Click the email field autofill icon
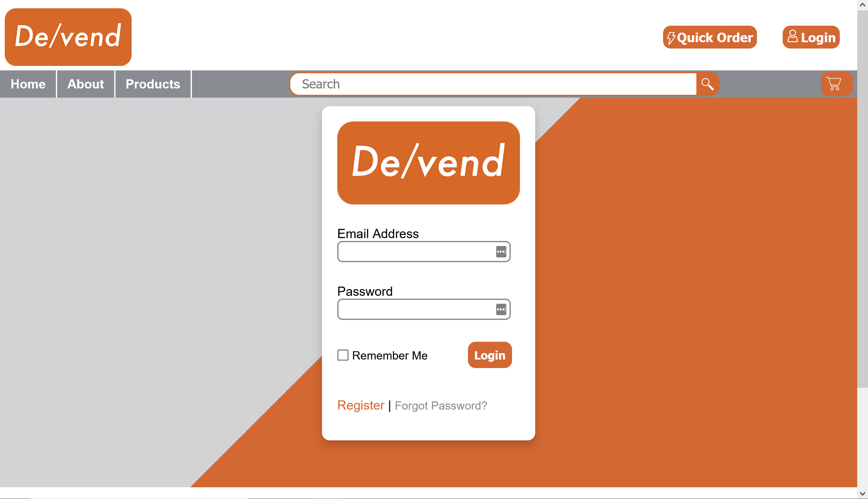868x499 pixels. pos(501,251)
